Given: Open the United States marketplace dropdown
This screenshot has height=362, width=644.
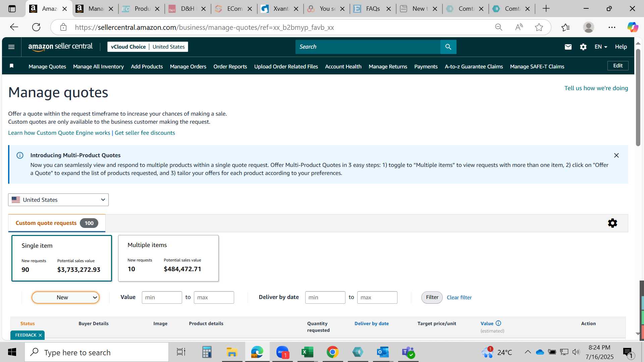Looking at the screenshot, I should [x=58, y=200].
